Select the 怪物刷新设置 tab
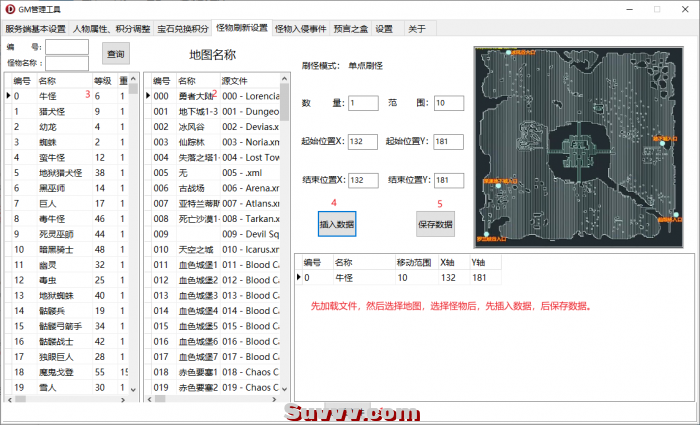 tap(242, 28)
